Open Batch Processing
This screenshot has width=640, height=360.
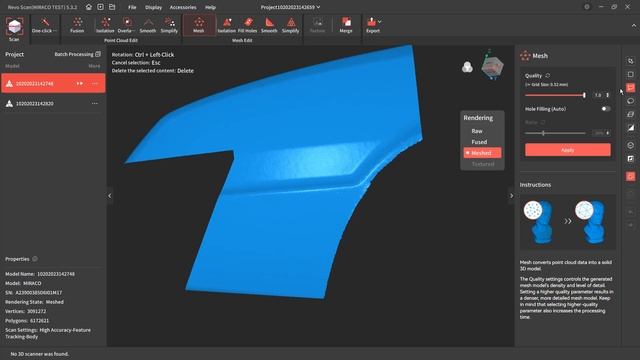(77, 54)
